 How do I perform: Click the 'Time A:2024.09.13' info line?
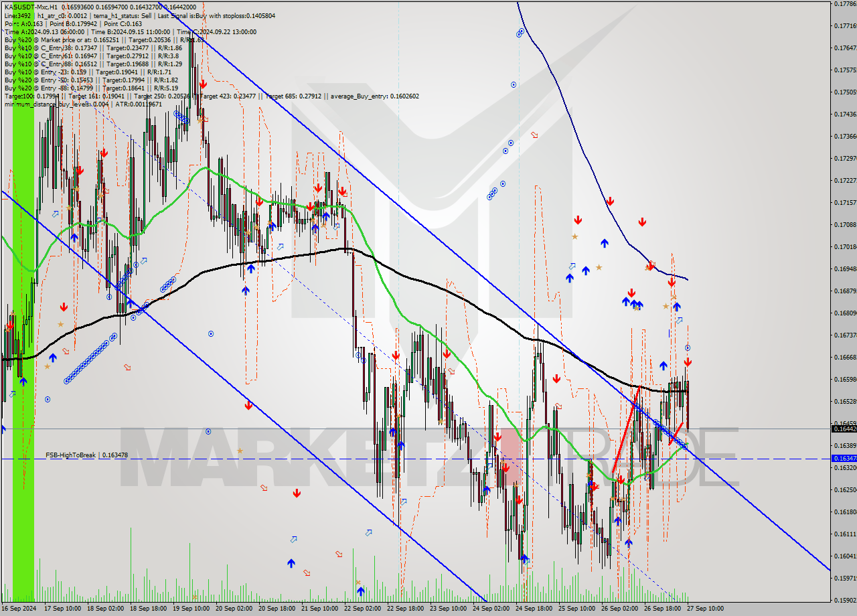130,31
